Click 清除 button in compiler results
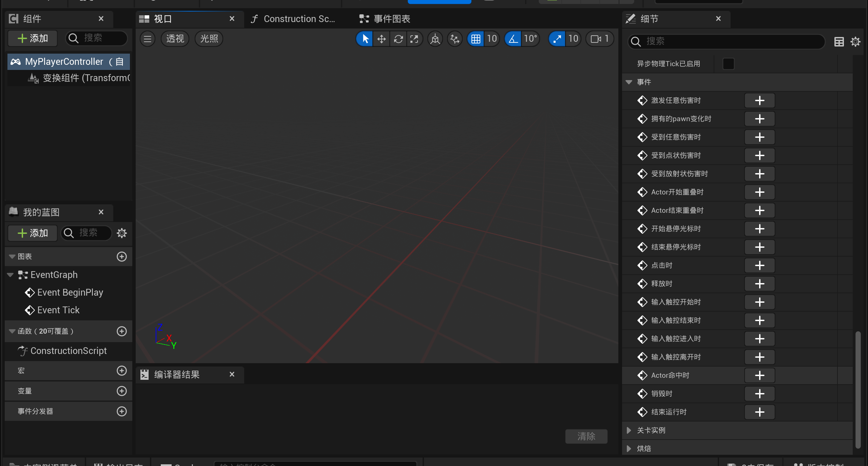868x466 pixels. point(586,436)
